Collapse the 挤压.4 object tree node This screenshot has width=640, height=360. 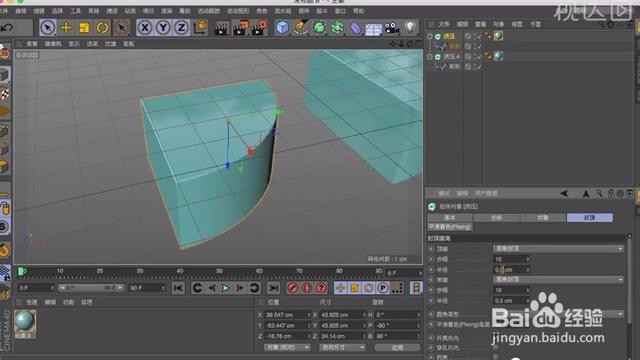click(430, 57)
